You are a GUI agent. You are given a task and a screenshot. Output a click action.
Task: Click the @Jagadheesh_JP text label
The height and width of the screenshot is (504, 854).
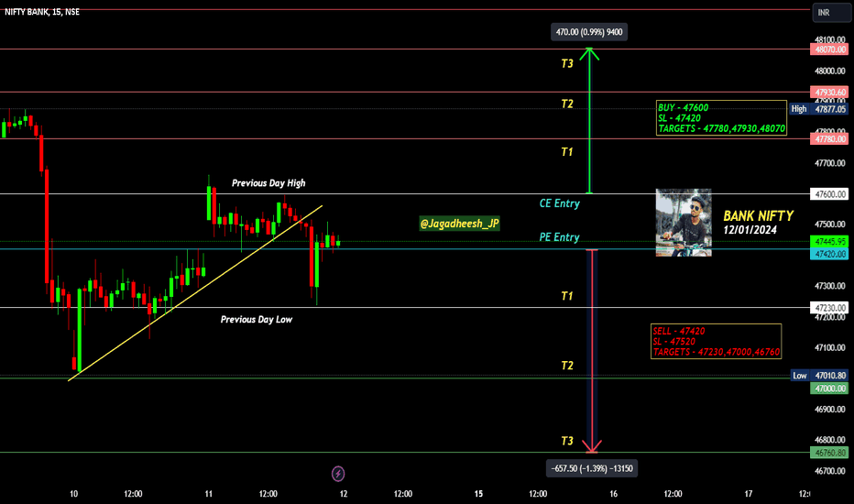click(x=460, y=224)
